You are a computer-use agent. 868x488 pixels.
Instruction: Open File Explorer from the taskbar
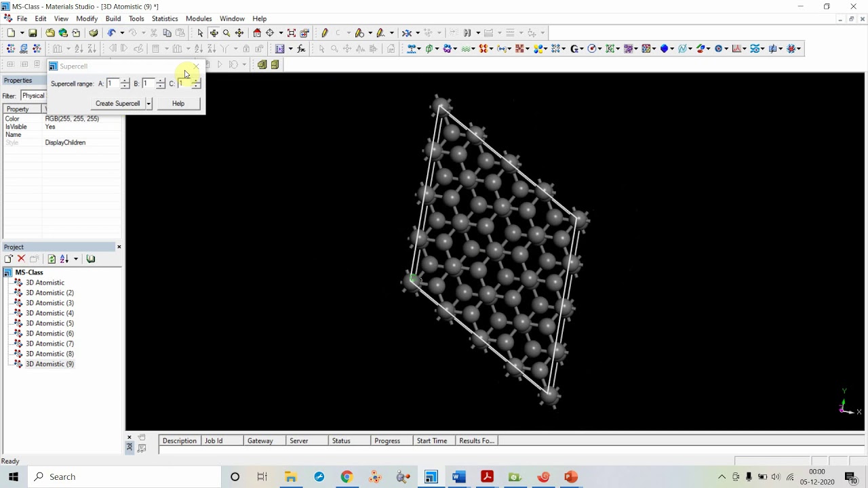click(291, 476)
